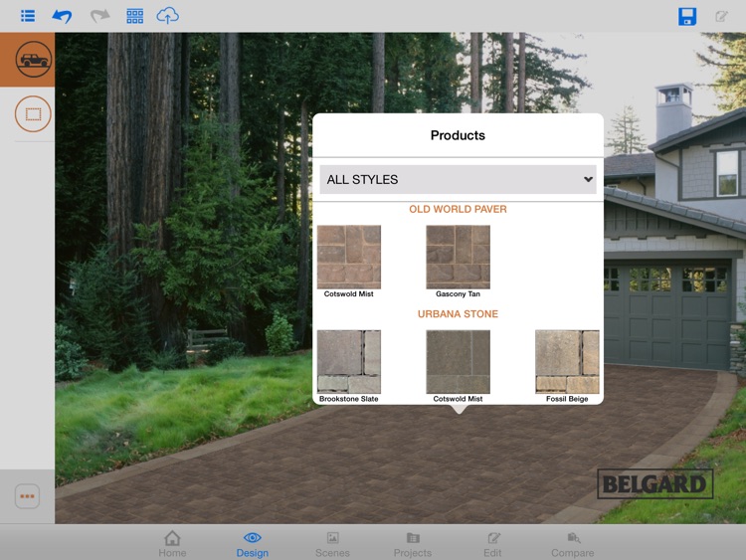Switch to the Edit tab

[492, 544]
